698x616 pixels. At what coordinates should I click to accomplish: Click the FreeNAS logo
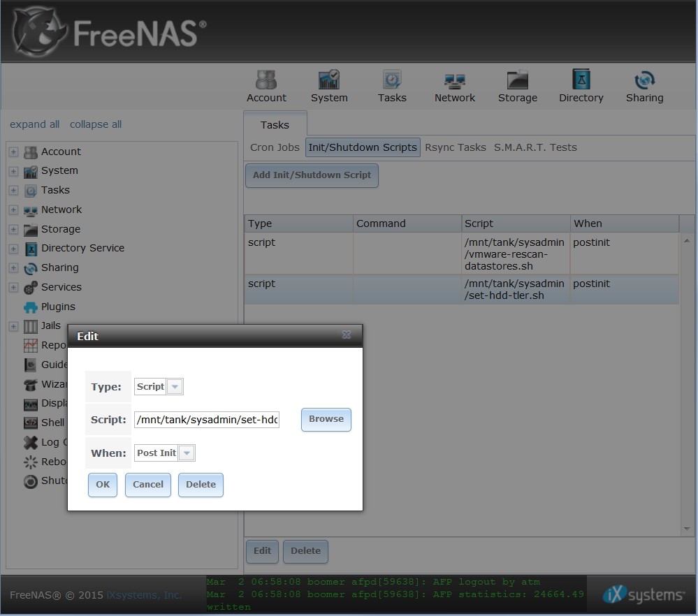click(x=109, y=32)
